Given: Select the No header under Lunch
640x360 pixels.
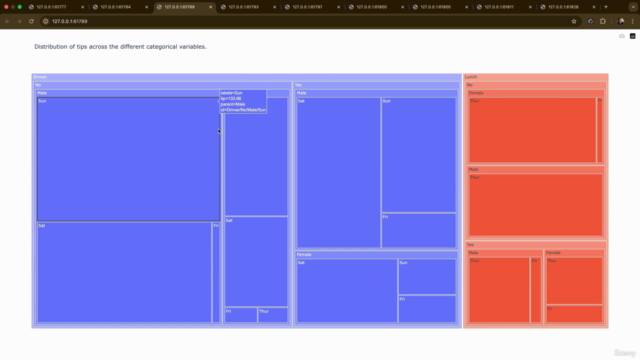Looking at the screenshot, I should (536, 85).
